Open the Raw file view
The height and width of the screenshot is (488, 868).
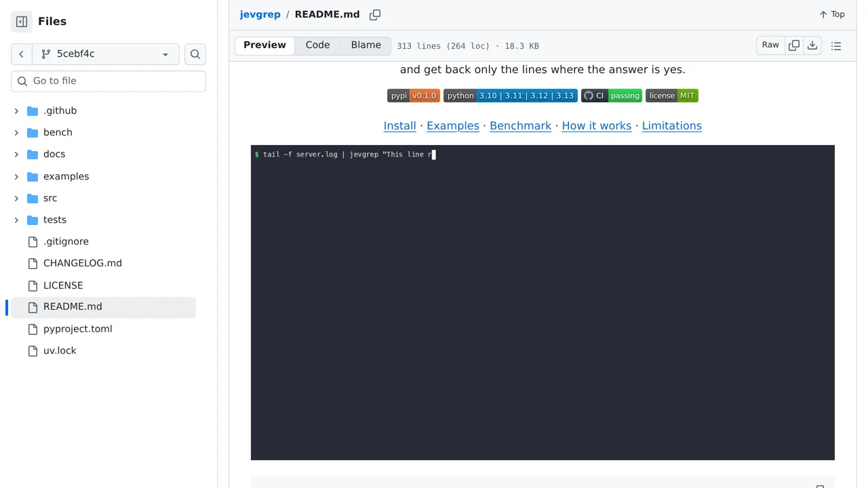[x=770, y=45]
